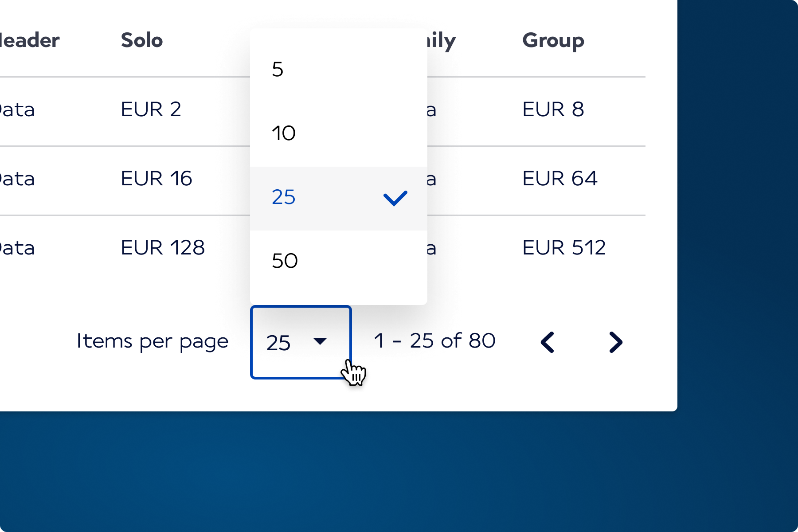Click the checkmark beside option 25
798x532 pixels.
pos(395,199)
